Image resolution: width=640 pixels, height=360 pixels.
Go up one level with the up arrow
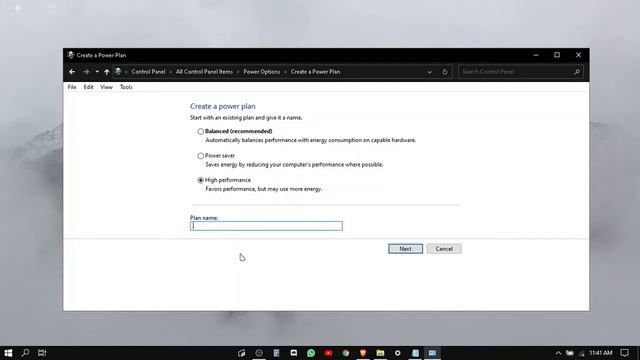click(x=107, y=72)
